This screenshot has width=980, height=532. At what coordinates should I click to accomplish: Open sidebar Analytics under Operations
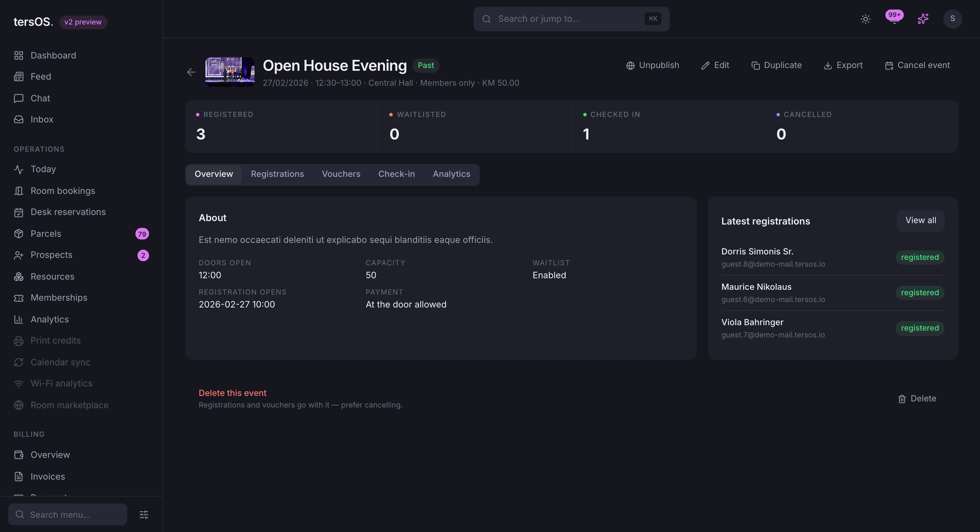[81, 319]
